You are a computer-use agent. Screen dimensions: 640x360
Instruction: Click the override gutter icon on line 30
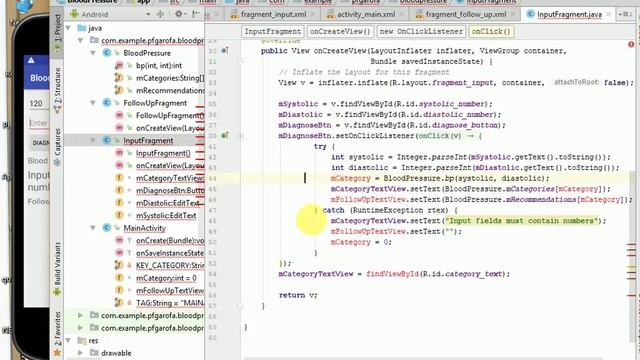tap(225, 51)
